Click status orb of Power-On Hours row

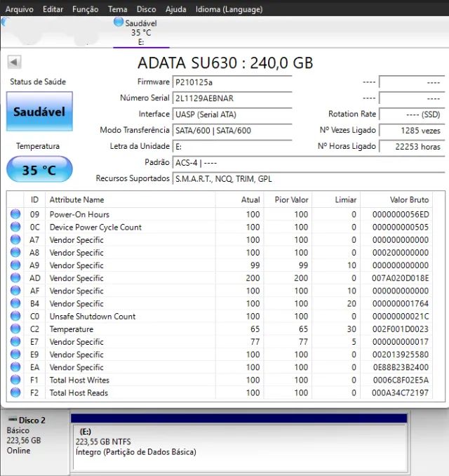pyautogui.click(x=15, y=214)
